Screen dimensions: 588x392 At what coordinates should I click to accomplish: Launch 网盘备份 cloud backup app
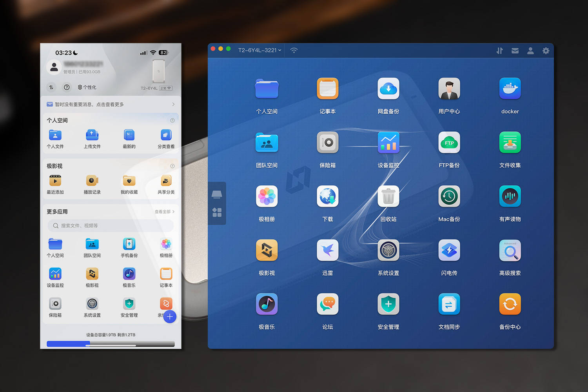tap(388, 89)
